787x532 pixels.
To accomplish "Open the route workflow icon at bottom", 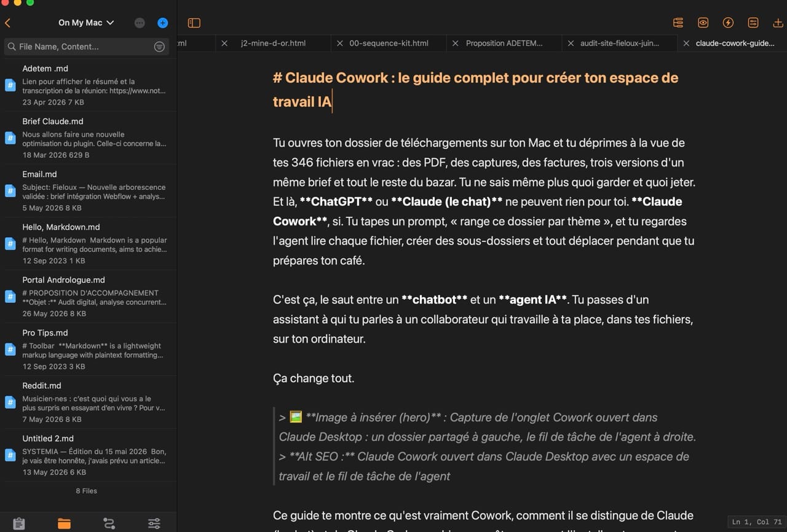I will 109,523.
